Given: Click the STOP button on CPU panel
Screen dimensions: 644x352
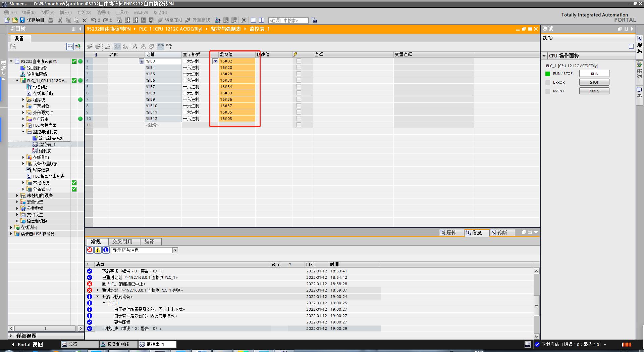Looking at the screenshot, I should click(594, 82).
